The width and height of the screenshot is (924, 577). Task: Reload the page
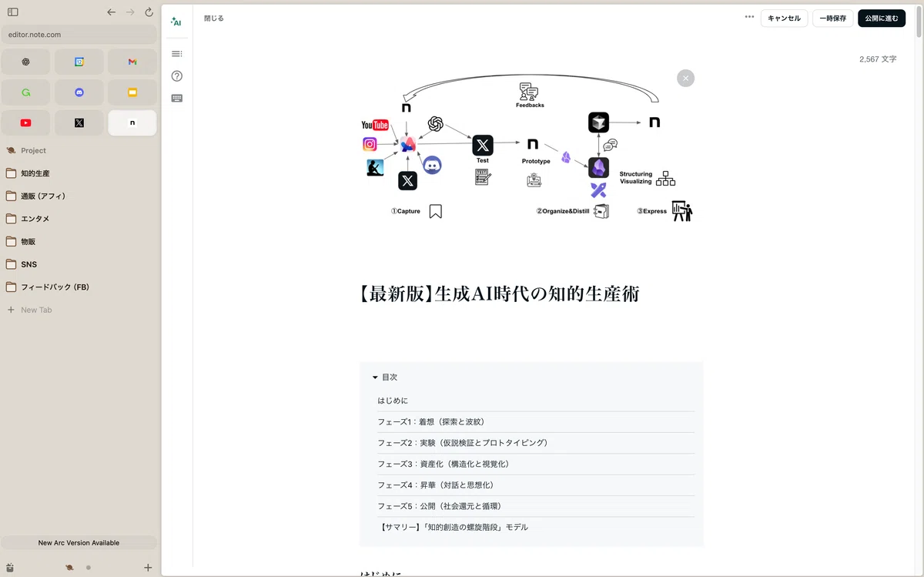coord(149,12)
